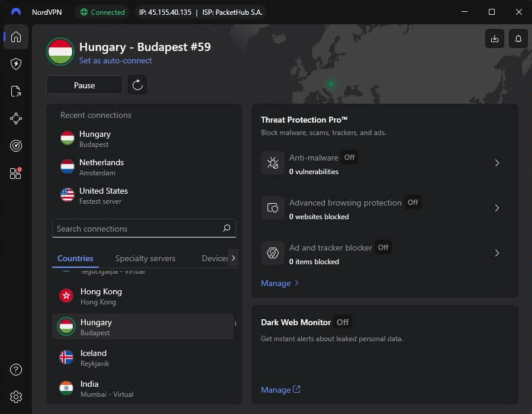
Task: Click the chevron to reveal more server tabs
Action: (x=233, y=258)
